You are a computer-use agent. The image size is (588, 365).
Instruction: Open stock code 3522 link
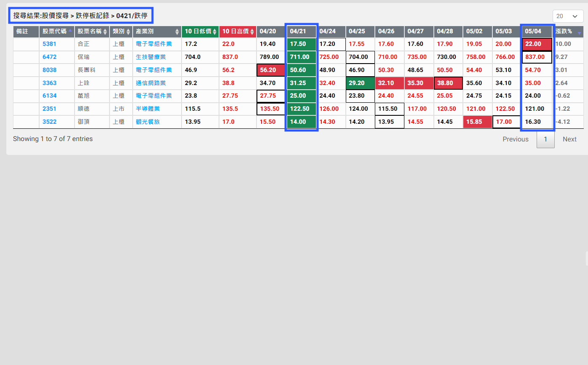[49, 122]
